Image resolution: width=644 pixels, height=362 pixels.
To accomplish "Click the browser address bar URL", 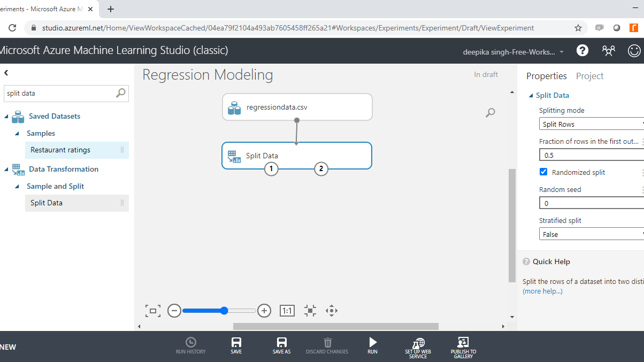I will 288,28.
